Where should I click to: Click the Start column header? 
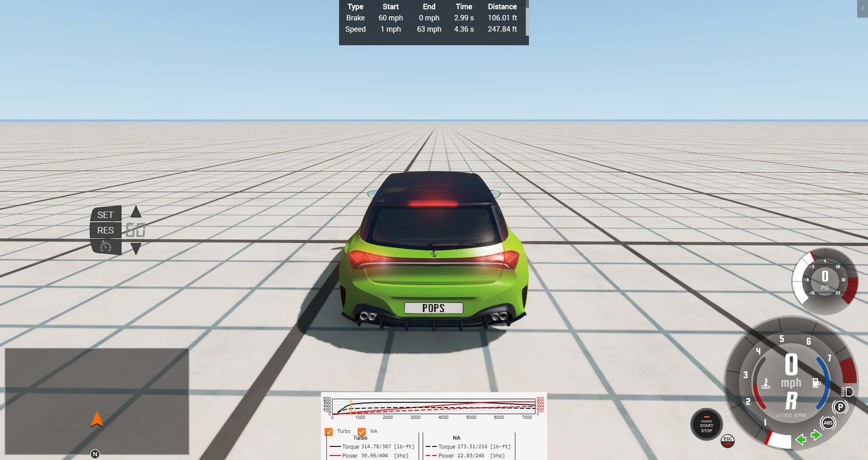[391, 6]
